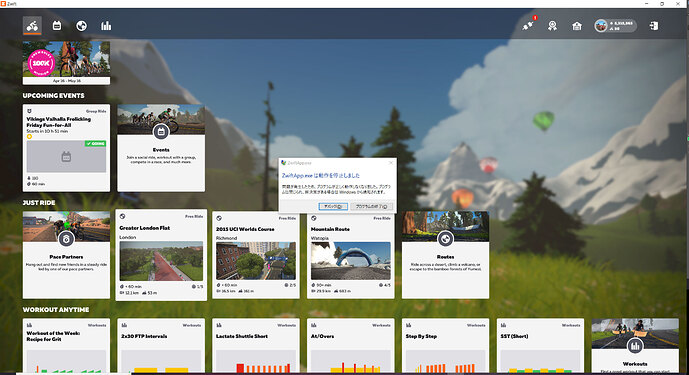This screenshot has height=375, width=689.
Task: Open the 2x30 FTP Intervals workout card
Action: (x=161, y=346)
